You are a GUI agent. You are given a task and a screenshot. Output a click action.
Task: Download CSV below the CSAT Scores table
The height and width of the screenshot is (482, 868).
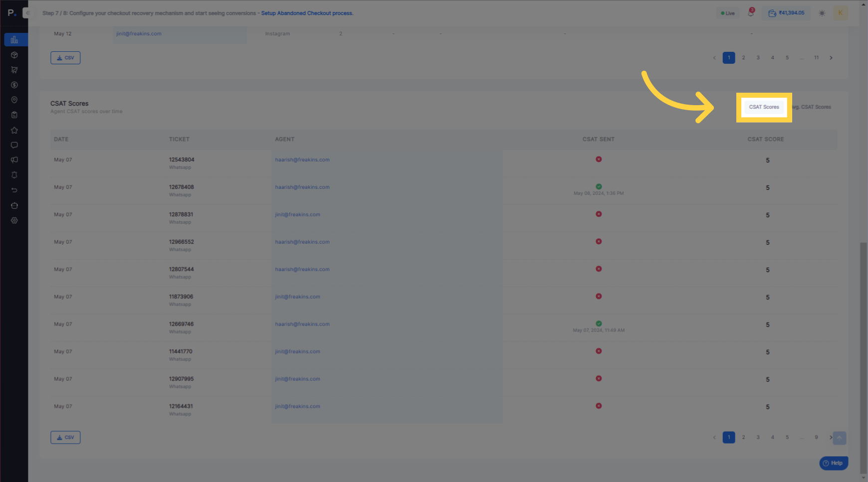[65, 438]
